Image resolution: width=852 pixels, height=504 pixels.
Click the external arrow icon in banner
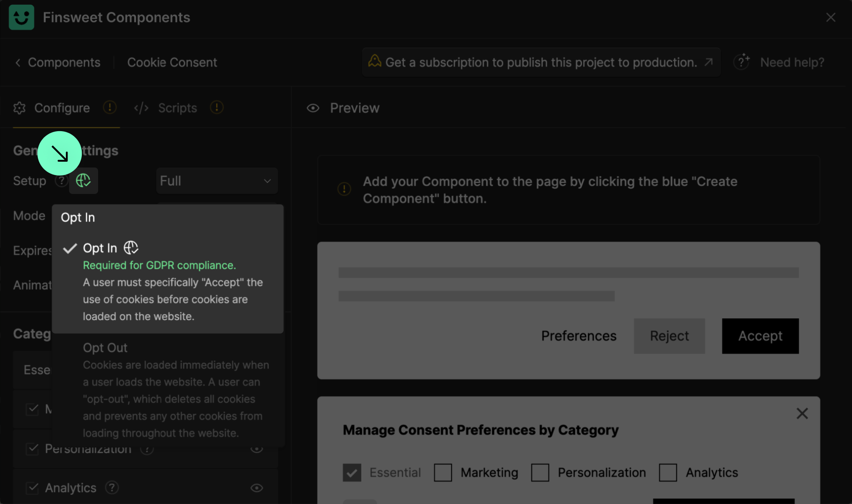tap(709, 62)
